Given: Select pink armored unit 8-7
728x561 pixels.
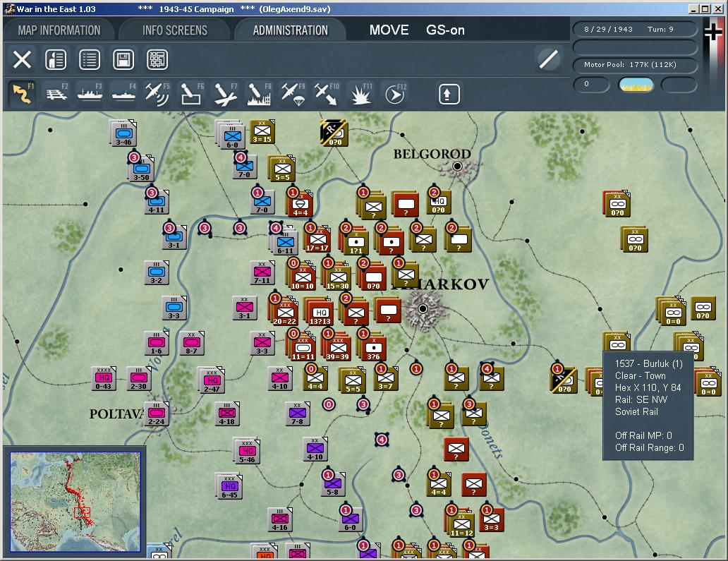Looking at the screenshot, I should point(192,343).
